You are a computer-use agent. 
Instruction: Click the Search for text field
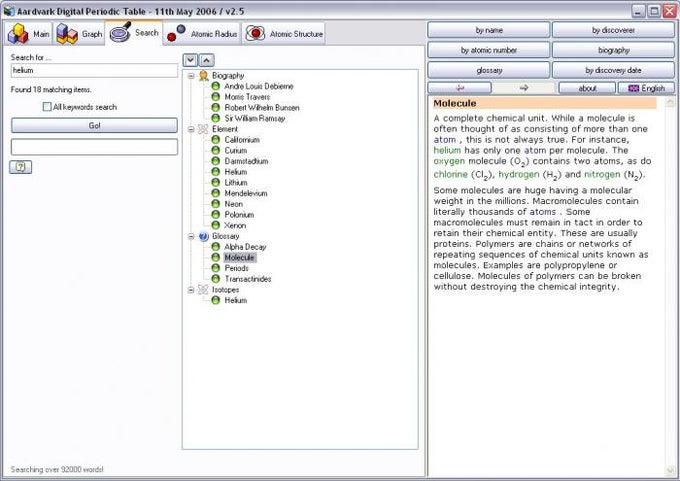click(x=94, y=70)
